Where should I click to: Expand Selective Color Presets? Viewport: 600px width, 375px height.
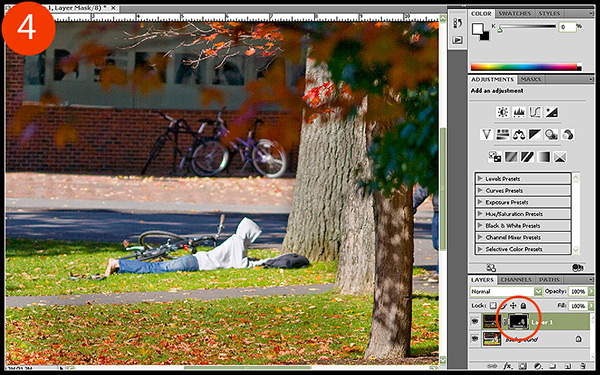pyautogui.click(x=479, y=249)
